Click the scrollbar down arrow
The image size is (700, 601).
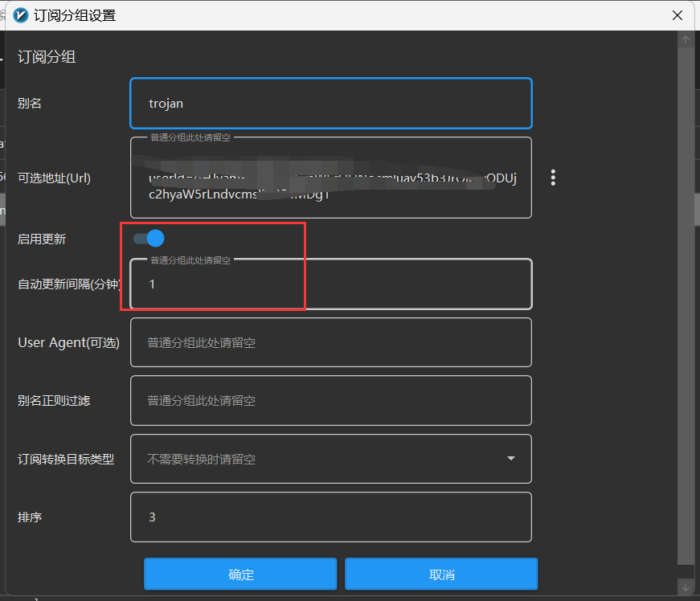tap(686, 587)
